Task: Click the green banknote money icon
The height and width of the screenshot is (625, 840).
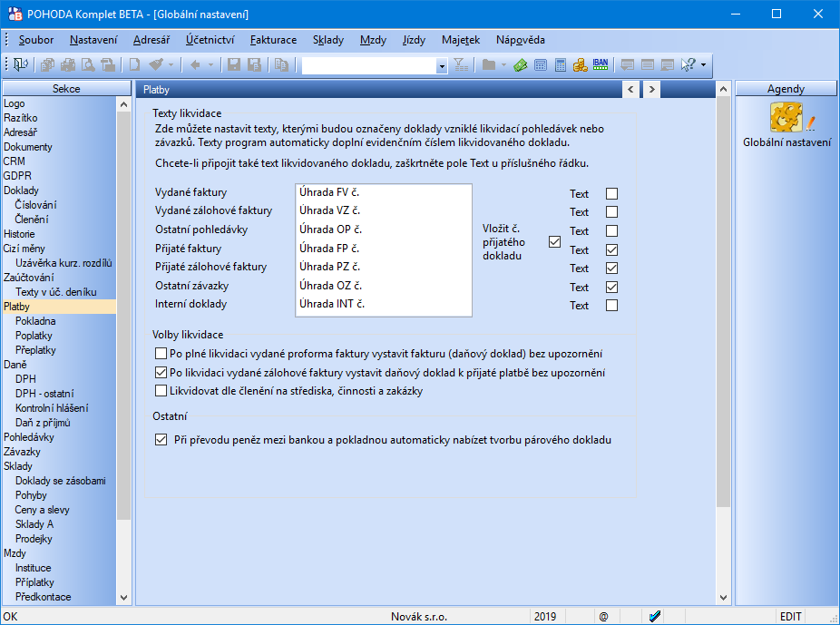Action: coord(520,64)
